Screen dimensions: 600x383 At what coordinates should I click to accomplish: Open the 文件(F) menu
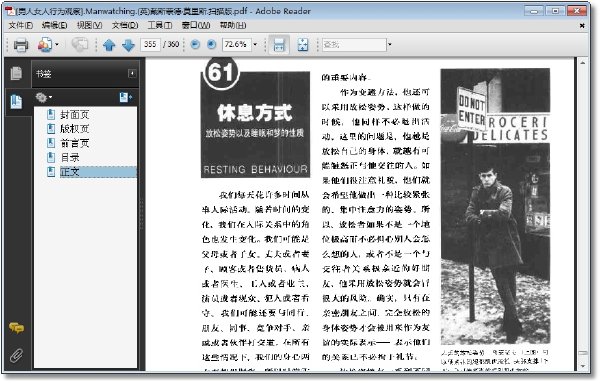coord(21,25)
